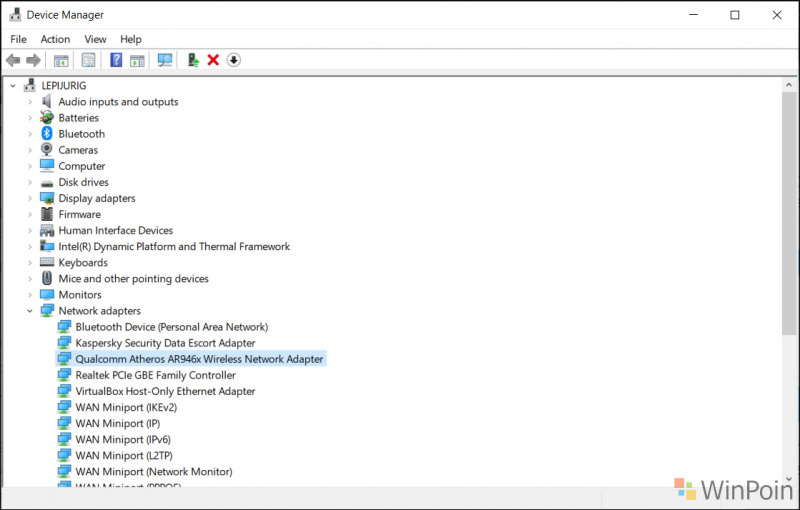Click the blue Help question-mark icon

click(116, 60)
